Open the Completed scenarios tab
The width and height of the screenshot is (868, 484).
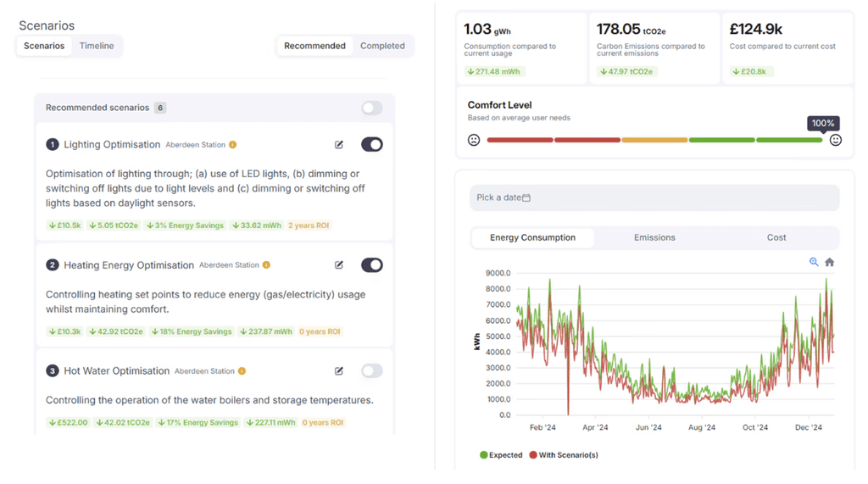tap(382, 46)
